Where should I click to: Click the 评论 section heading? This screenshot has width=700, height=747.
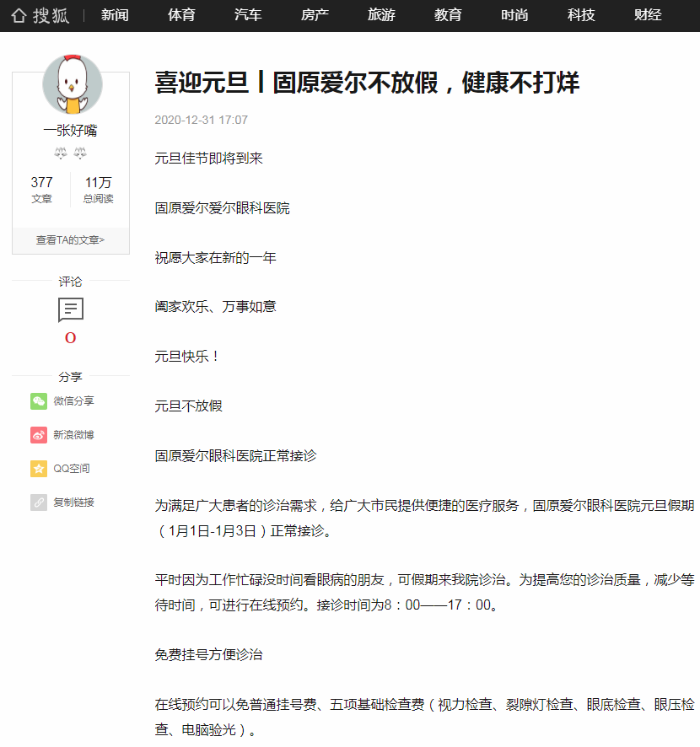pos(71,282)
